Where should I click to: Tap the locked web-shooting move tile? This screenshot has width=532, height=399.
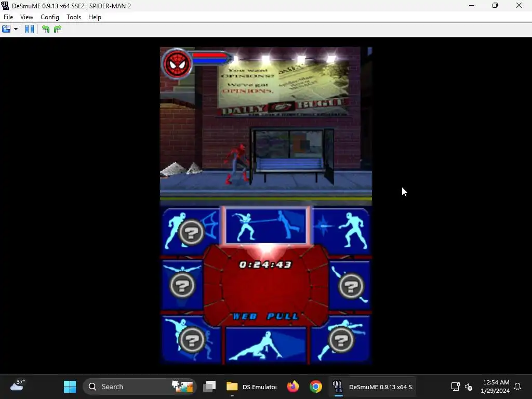tap(191, 231)
